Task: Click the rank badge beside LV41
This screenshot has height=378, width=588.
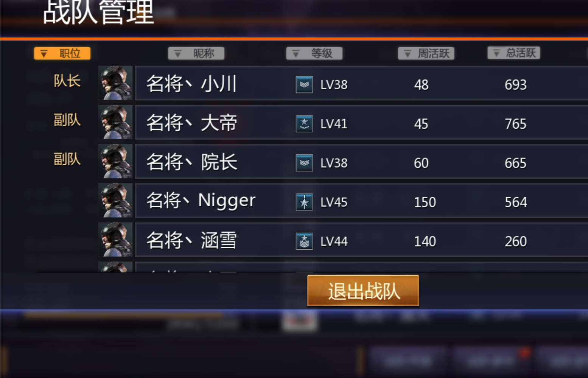Action: [x=304, y=123]
